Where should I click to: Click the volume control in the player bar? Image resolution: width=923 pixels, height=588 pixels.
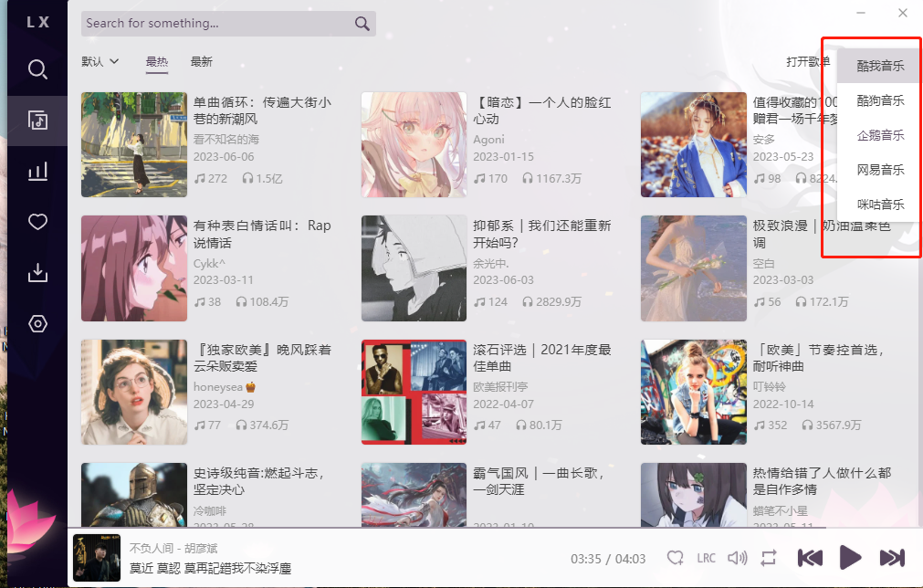(738, 558)
